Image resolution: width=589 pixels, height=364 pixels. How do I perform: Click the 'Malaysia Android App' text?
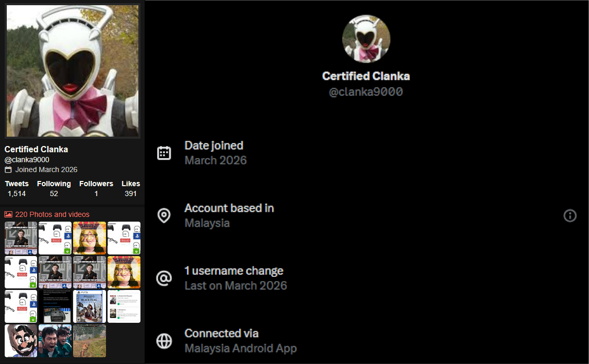click(241, 348)
